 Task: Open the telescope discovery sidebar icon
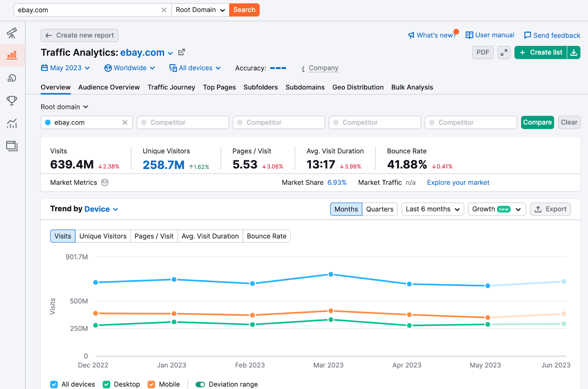coord(12,33)
